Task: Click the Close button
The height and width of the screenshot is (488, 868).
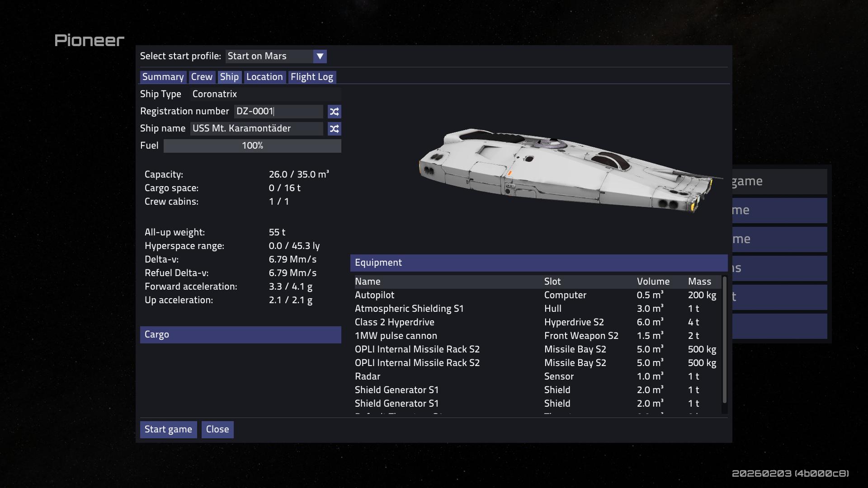Action: [217, 429]
